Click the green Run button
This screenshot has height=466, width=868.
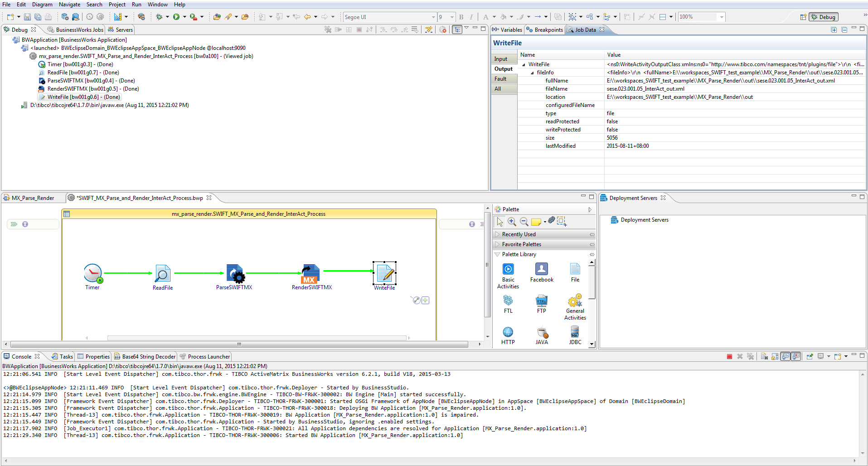(x=176, y=17)
